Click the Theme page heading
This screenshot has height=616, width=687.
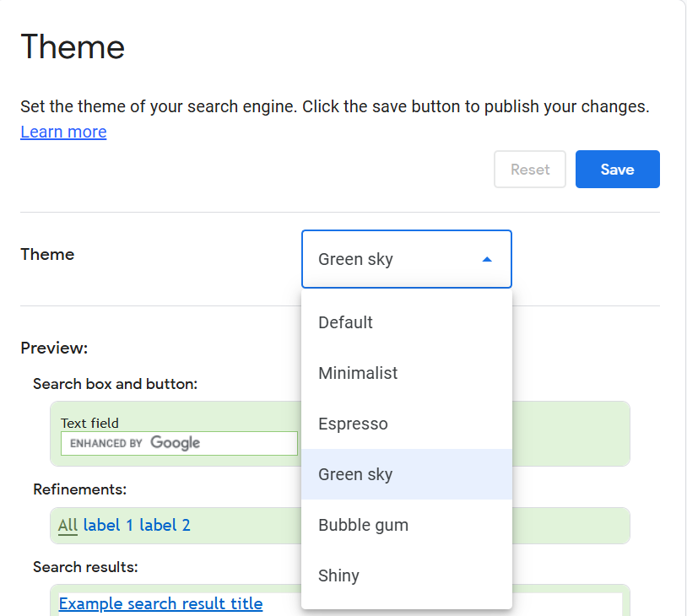73,46
